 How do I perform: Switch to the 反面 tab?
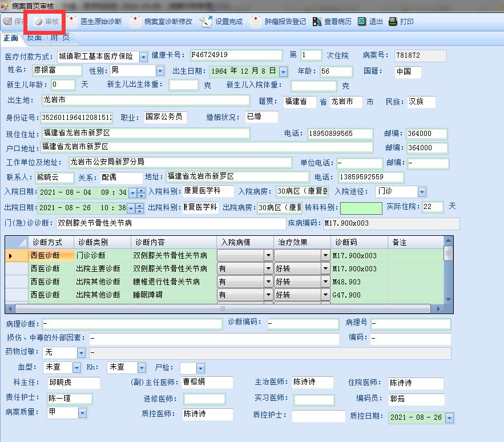tap(34, 38)
